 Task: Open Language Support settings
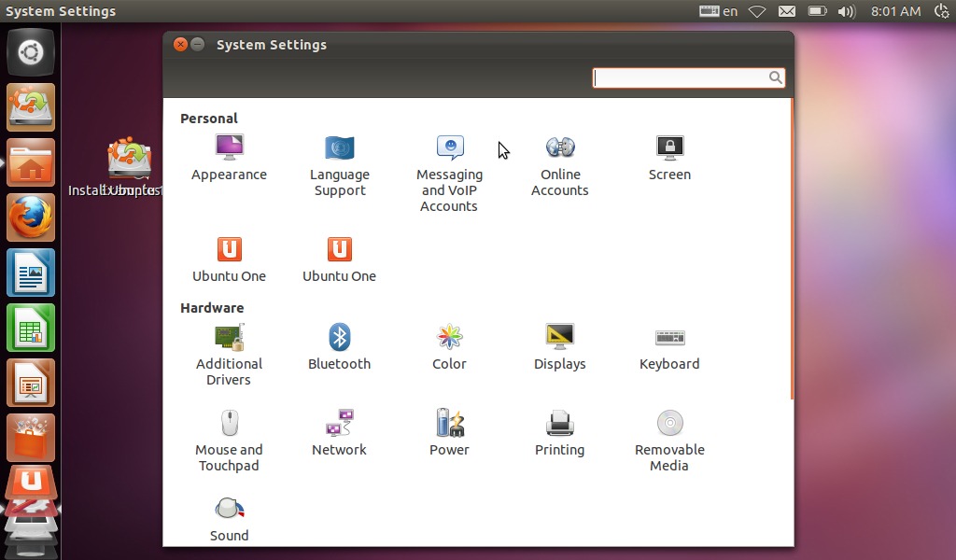[340, 166]
